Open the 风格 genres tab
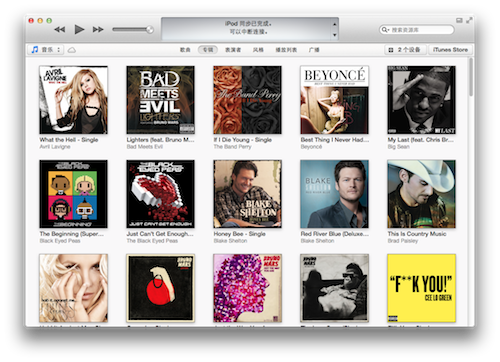 point(258,50)
